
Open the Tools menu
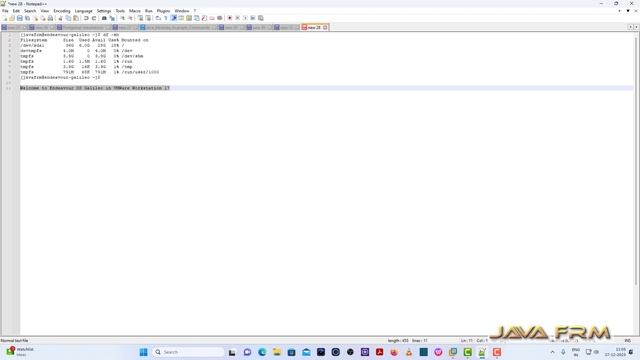pyautogui.click(x=120, y=11)
